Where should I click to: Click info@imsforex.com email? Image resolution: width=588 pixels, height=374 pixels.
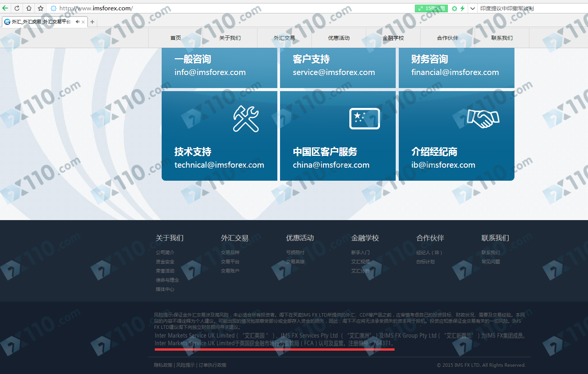click(210, 72)
